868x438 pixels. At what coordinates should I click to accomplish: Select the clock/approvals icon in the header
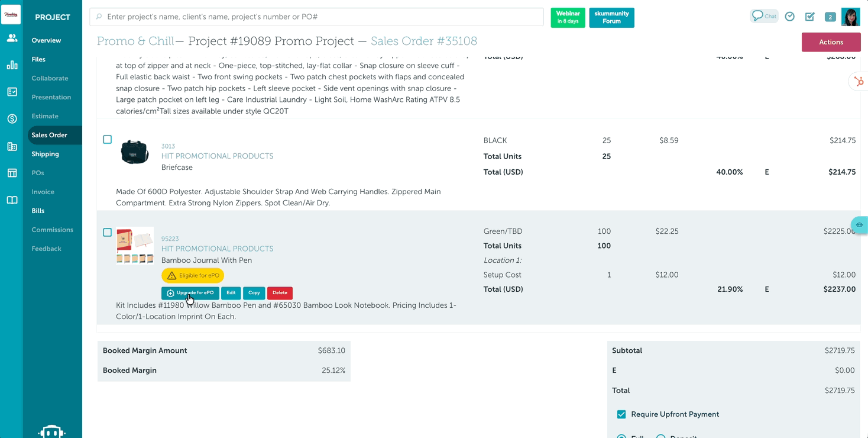(x=789, y=17)
